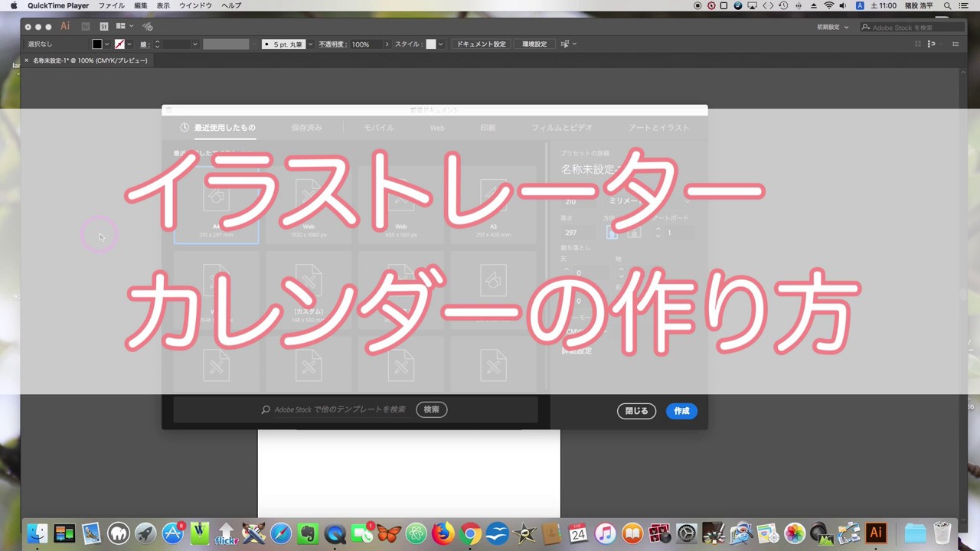Click the GPU performance rocket icon
The height and width of the screenshot is (551, 980).
pyautogui.click(x=147, y=27)
